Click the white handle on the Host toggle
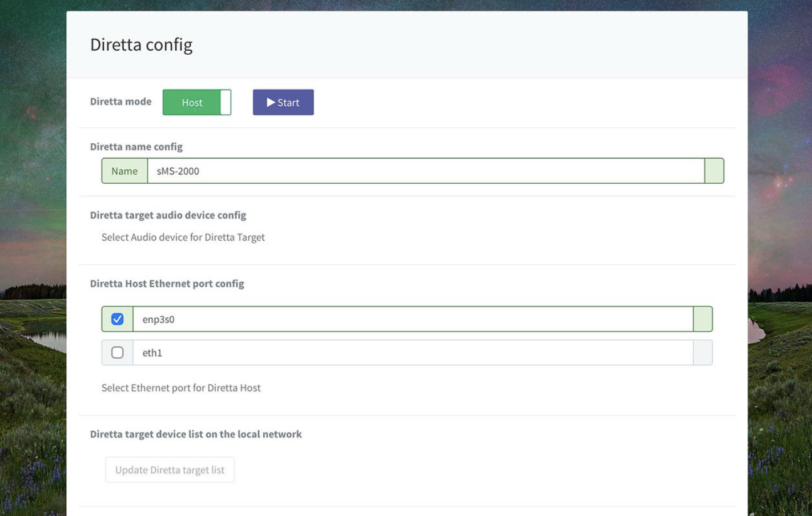The image size is (812, 516). [226, 103]
